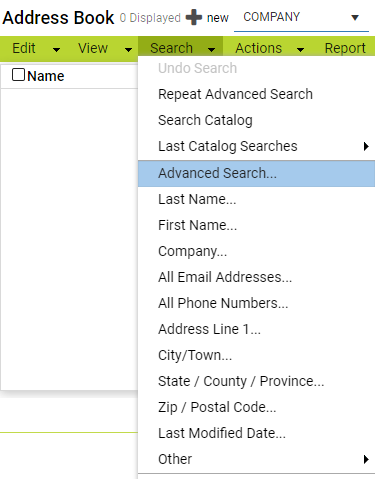Open the COMPANY dropdown arrow
The width and height of the screenshot is (375, 479).
click(355, 18)
